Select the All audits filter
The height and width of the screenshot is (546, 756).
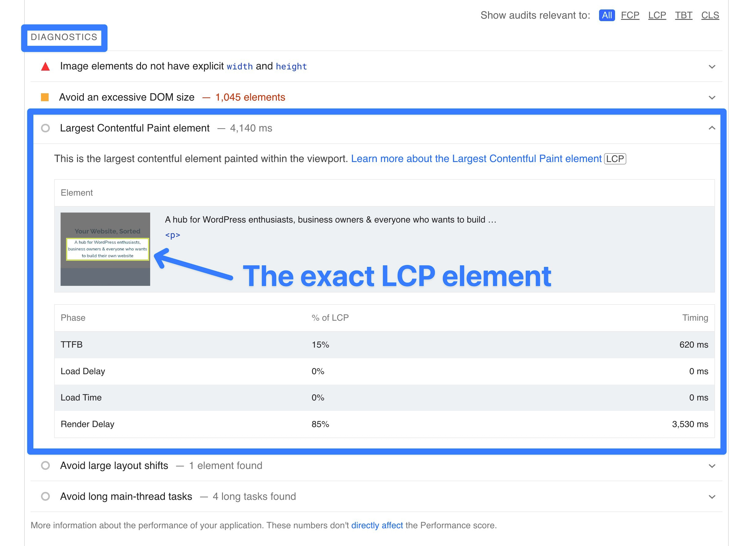(607, 15)
